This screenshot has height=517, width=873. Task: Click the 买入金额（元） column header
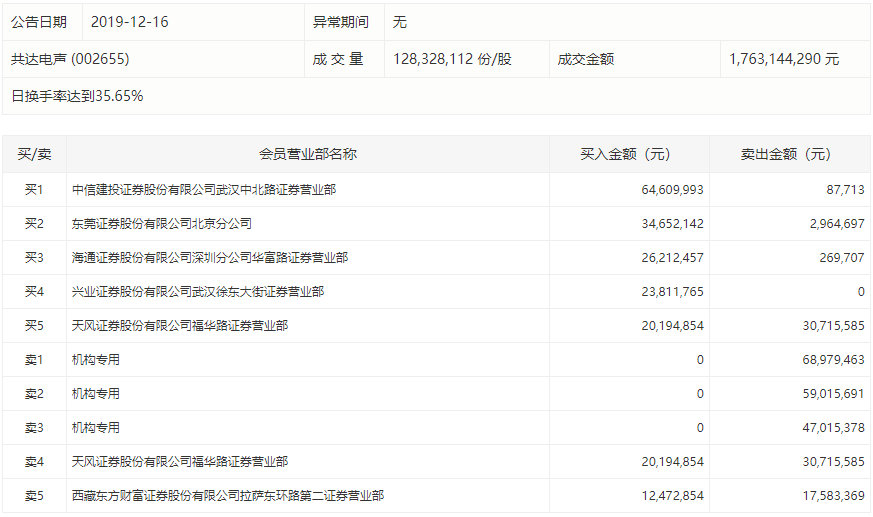(625, 154)
